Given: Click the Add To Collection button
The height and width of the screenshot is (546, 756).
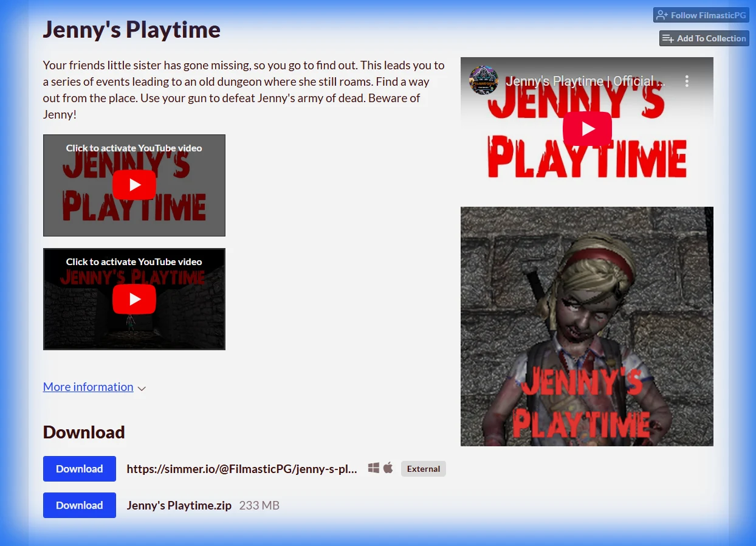Looking at the screenshot, I should pyautogui.click(x=704, y=38).
